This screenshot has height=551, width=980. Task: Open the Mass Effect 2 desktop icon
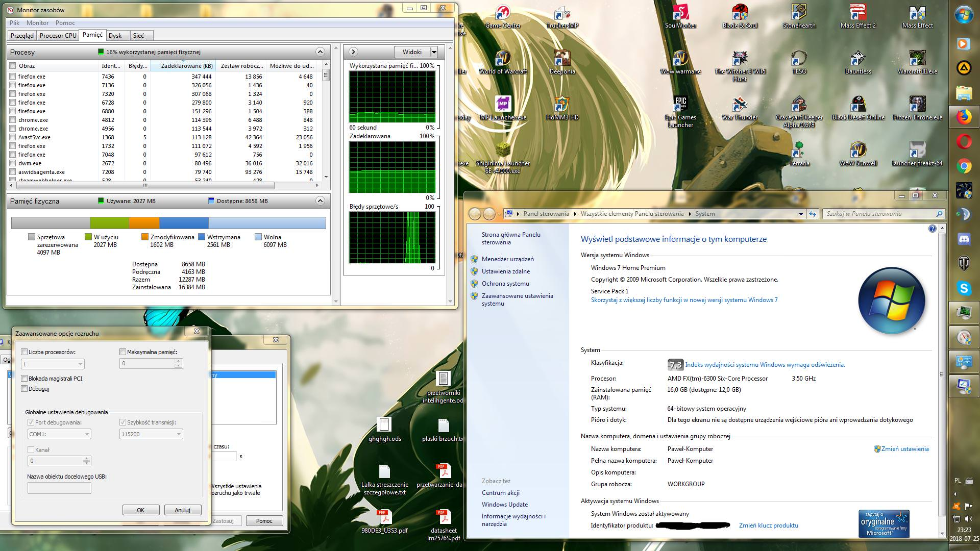pyautogui.click(x=858, y=16)
